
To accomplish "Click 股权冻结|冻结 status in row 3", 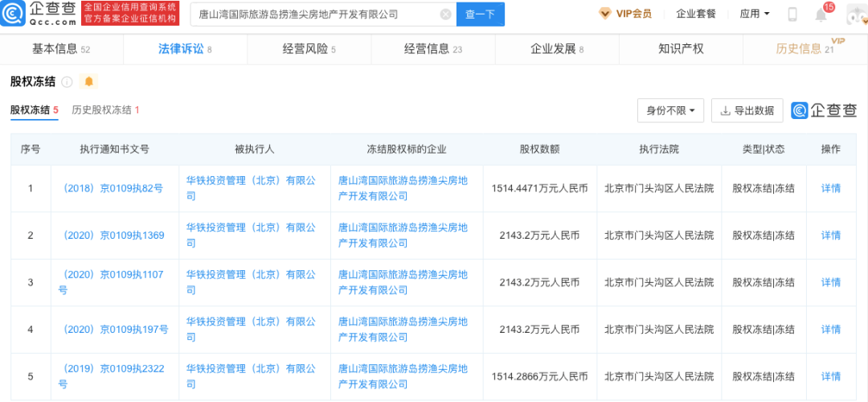I will 764,282.
